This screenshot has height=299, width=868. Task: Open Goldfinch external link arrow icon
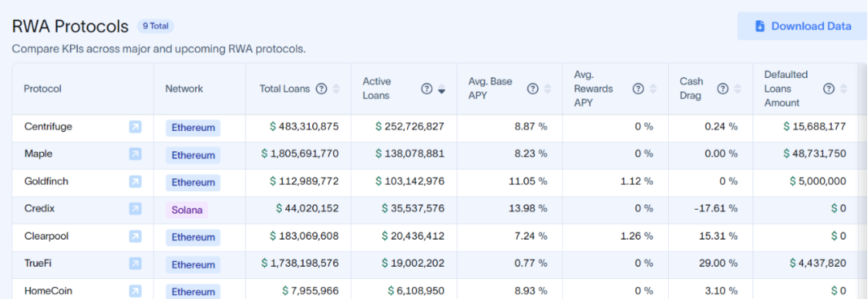point(135,182)
